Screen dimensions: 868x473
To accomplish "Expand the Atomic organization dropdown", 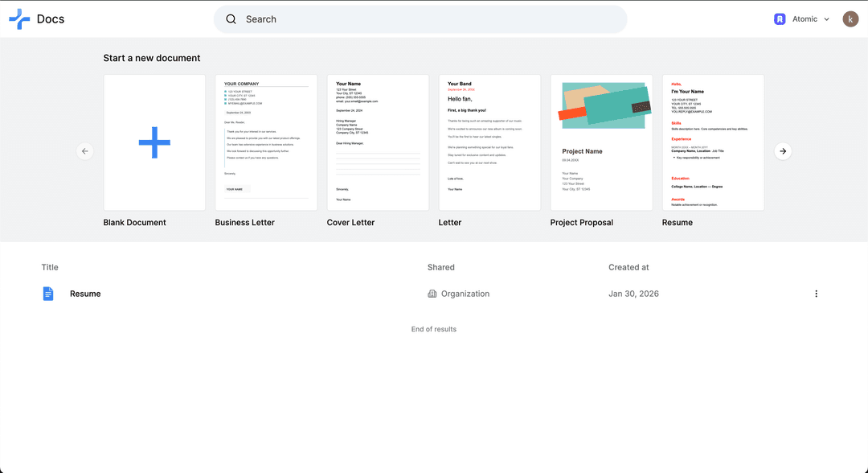I will point(827,19).
